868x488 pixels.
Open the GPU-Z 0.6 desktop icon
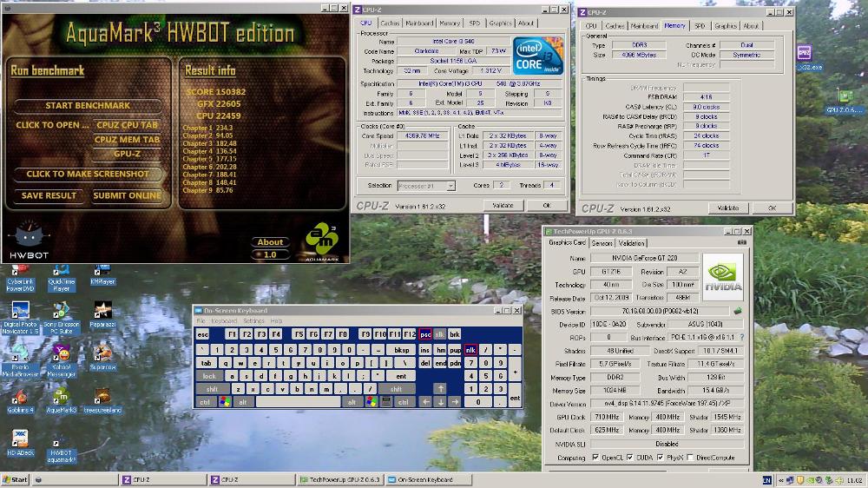click(x=845, y=102)
